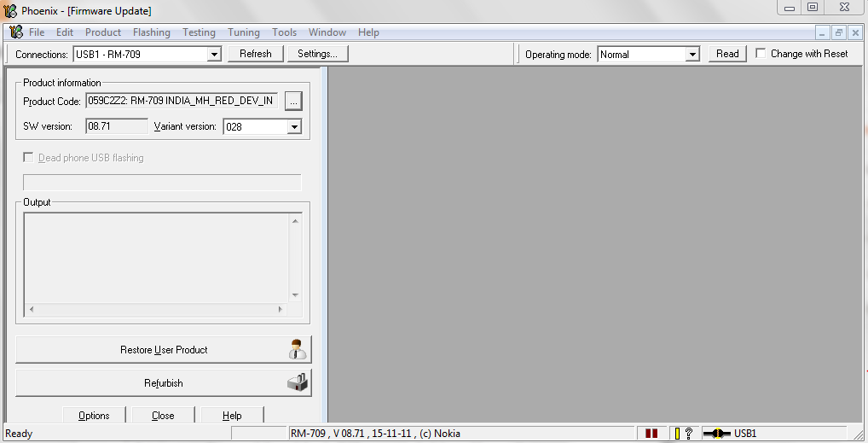This screenshot has height=443, width=868.
Task: Click the Output box up scroll arrow
Action: 295,221
